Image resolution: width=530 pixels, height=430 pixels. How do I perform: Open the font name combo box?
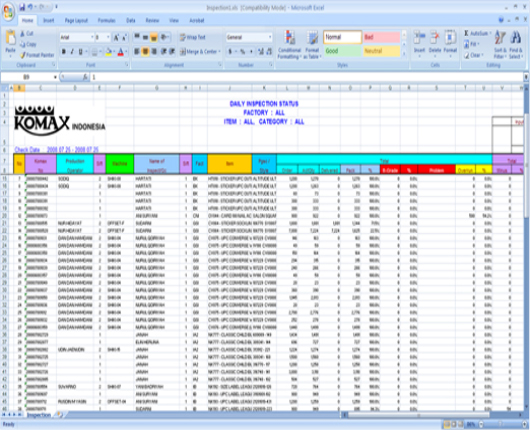(77, 37)
